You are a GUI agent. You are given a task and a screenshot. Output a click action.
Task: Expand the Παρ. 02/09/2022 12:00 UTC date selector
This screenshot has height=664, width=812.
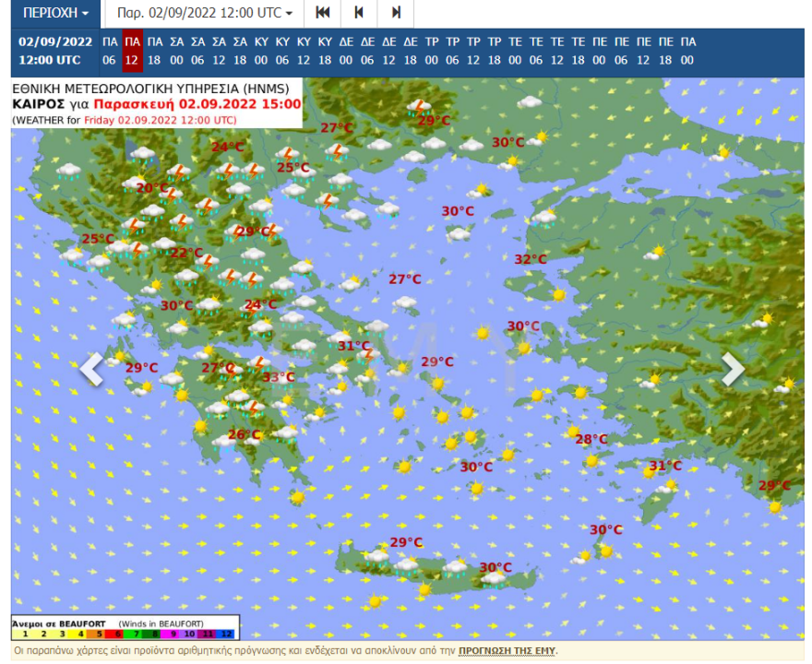204,14
